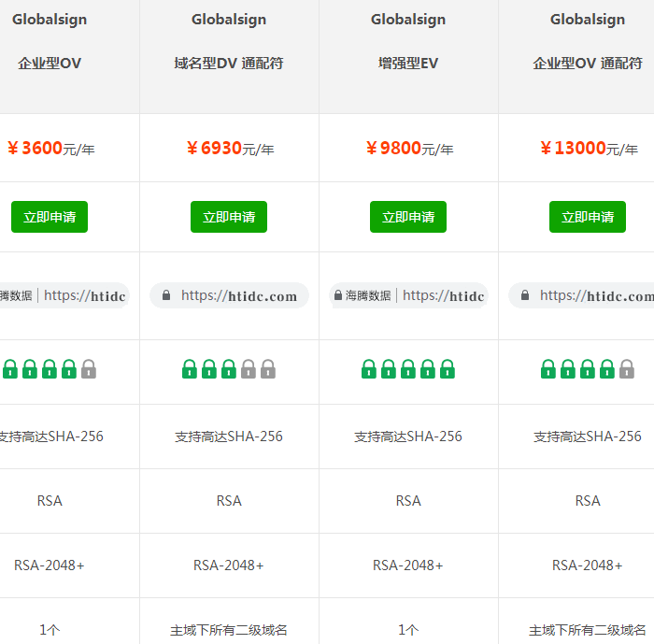654x644 pixels.
Task: Click the fourth green lock in the OV 通配符 rating
Action: (x=607, y=369)
